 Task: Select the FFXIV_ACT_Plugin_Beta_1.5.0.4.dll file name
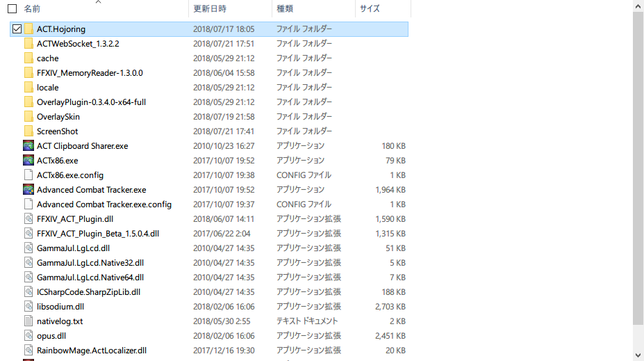coord(98,233)
